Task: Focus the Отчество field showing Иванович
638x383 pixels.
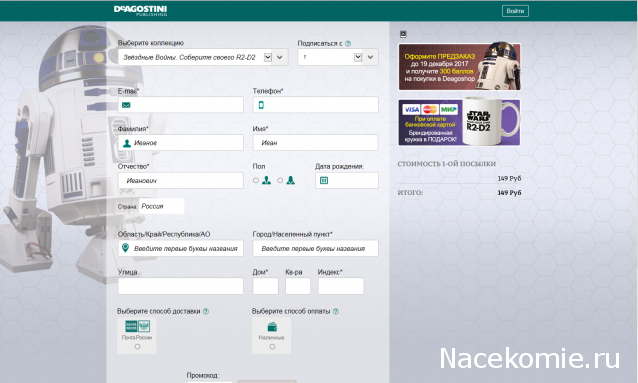Action: 181,180
